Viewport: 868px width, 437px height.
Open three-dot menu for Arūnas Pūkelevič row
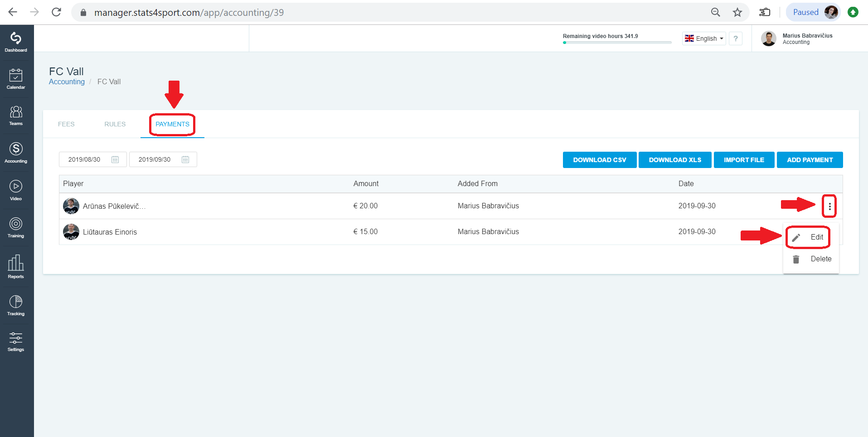[x=829, y=206]
